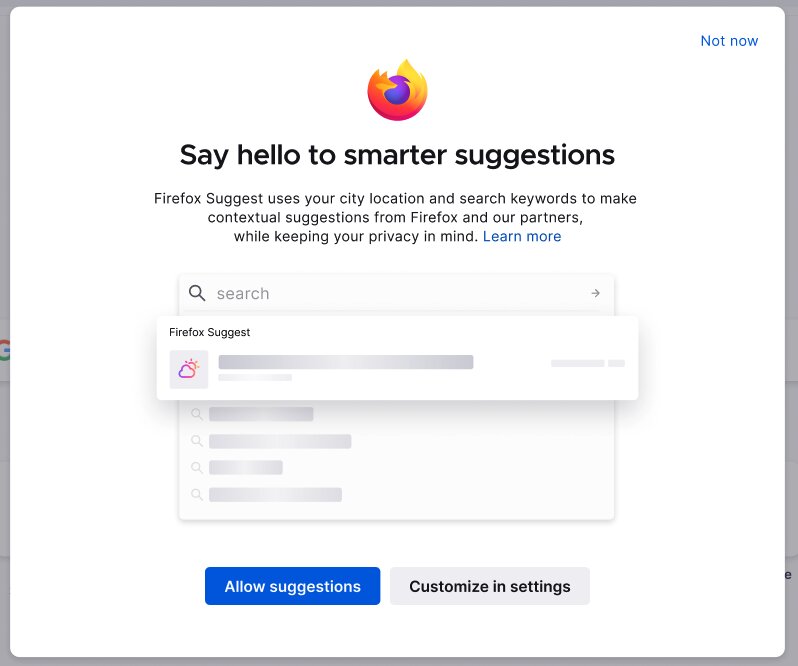The width and height of the screenshot is (798, 666).
Task: Click into the search input field
Action: (396, 293)
